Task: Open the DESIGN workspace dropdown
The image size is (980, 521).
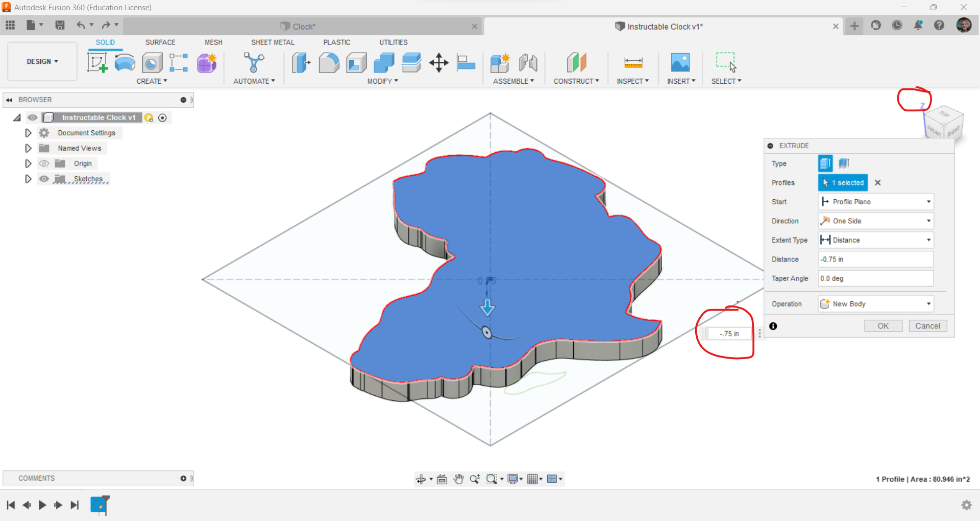Action: 42,61
